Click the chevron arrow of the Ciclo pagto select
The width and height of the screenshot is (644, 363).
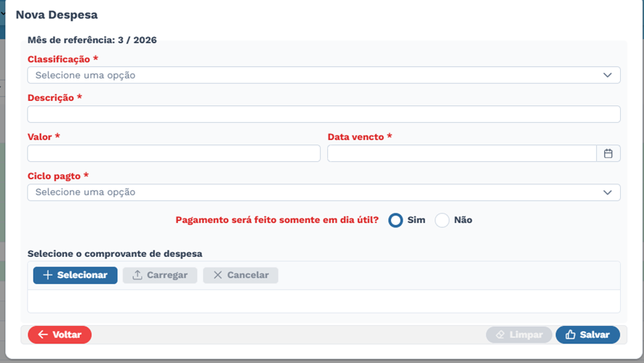click(608, 192)
